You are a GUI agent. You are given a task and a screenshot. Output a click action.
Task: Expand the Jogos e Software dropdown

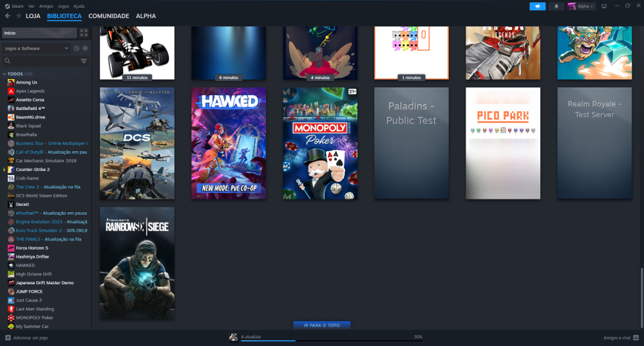point(36,48)
